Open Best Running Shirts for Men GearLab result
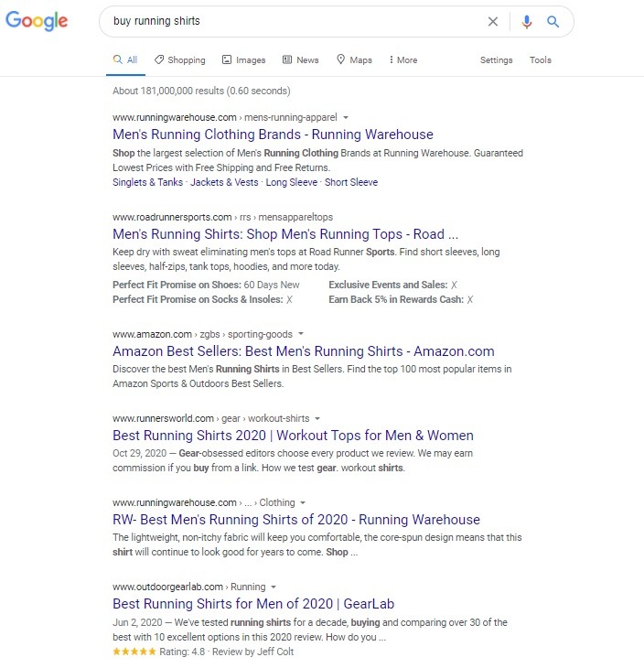644x668 pixels. click(253, 604)
